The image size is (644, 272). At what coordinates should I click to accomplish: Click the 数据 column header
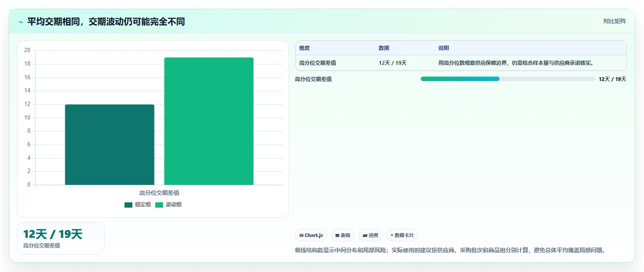tap(384, 48)
